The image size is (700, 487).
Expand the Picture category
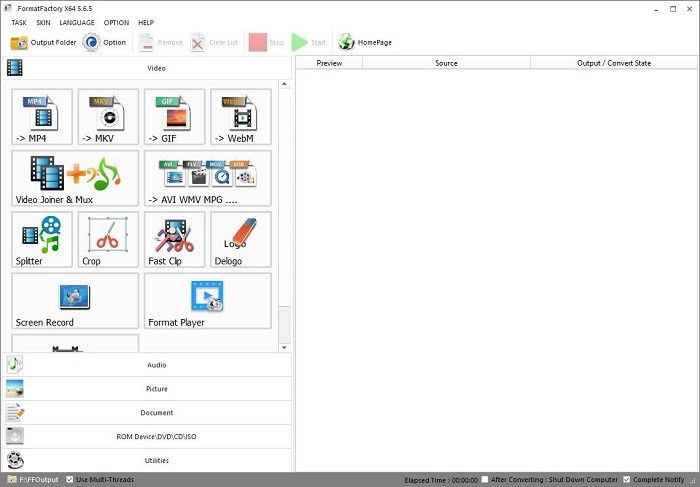[147, 389]
